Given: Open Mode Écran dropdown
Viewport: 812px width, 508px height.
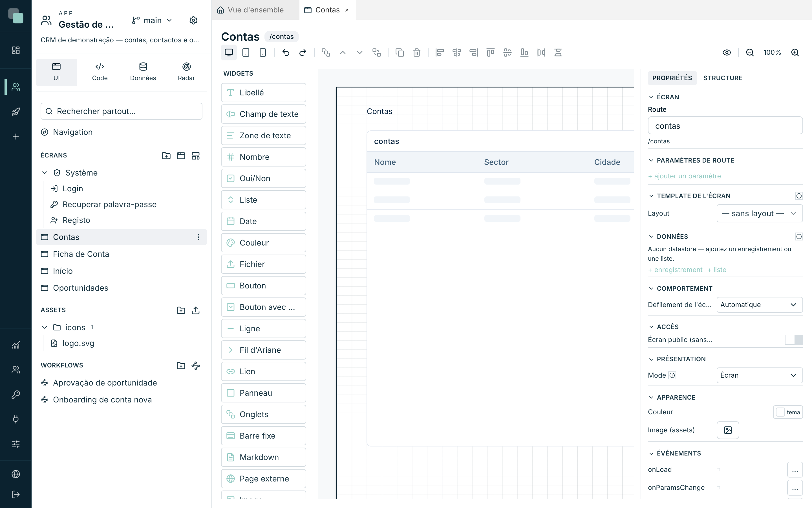Looking at the screenshot, I should (760, 375).
